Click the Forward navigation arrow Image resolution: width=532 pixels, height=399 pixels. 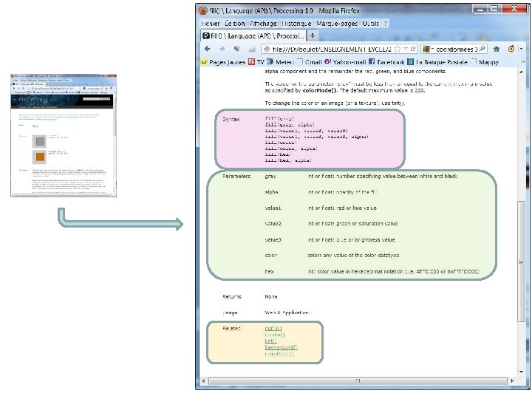[x=222, y=50]
